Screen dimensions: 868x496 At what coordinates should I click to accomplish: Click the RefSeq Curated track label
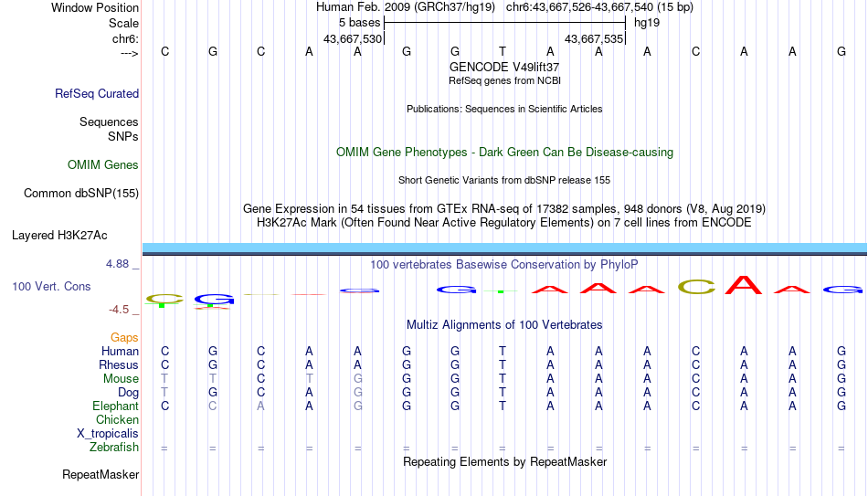(97, 93)
